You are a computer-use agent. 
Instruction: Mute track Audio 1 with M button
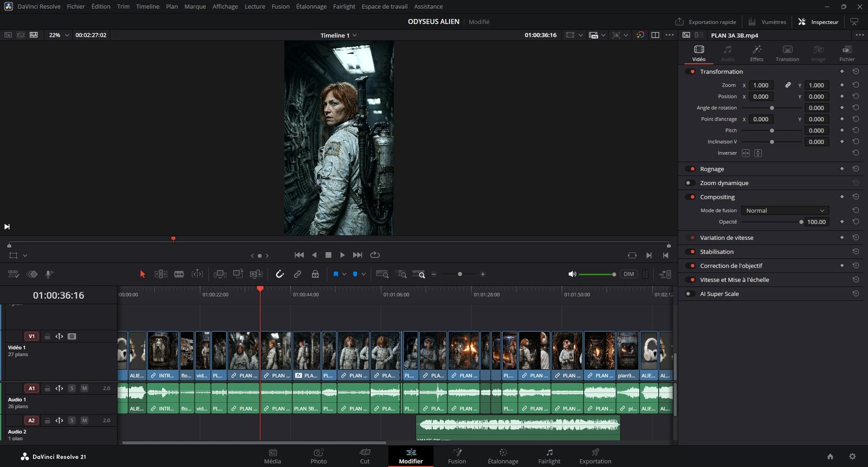tap(85, 388)
